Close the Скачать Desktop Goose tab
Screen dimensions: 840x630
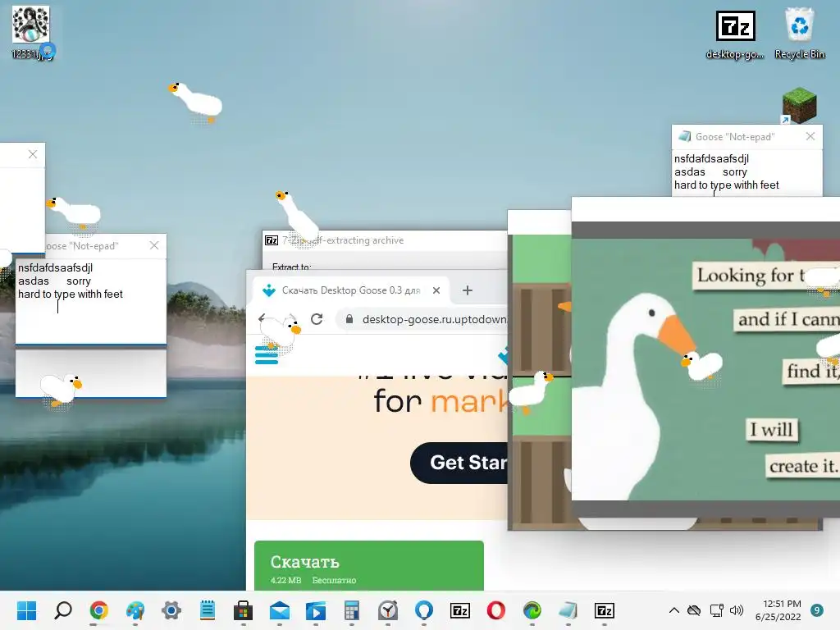(x=436, y=290)
